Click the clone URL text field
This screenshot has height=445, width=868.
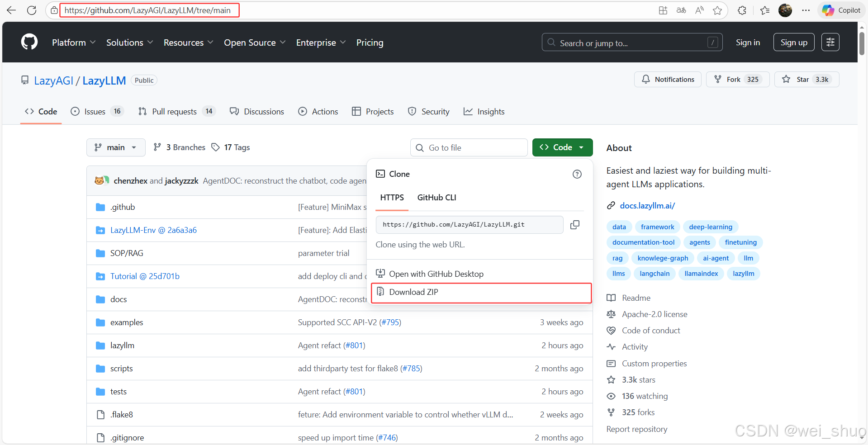coord(470,225)
